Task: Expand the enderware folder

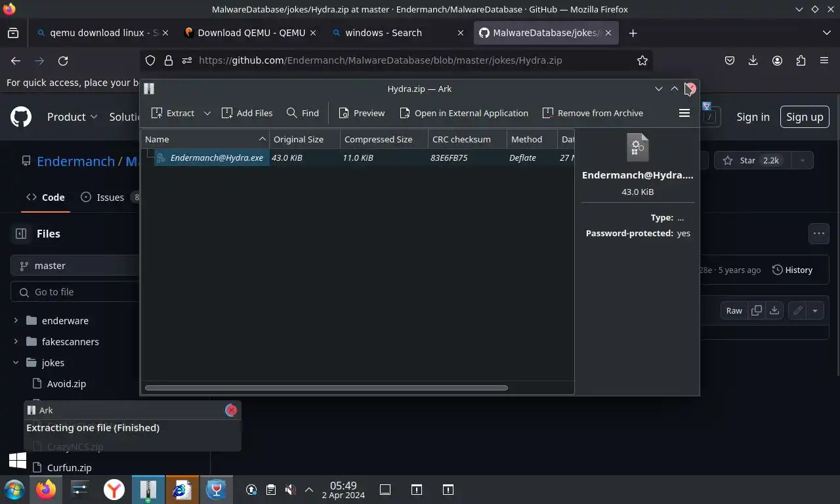Action: pyautogui.click(x=16, y=321)
